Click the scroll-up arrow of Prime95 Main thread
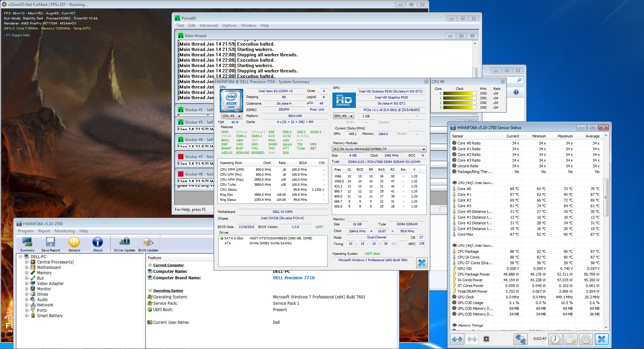 click(475, 44)
